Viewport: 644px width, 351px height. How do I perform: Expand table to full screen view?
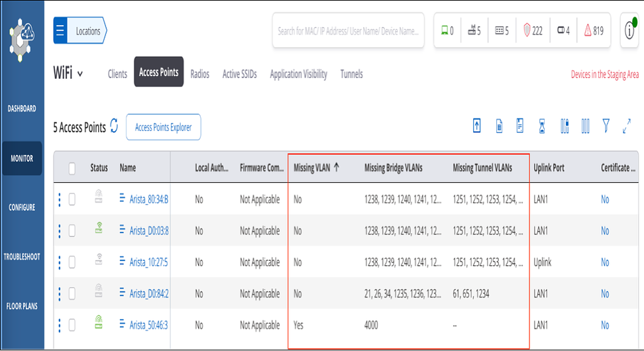pyautogui.click(x=627, y=126)
